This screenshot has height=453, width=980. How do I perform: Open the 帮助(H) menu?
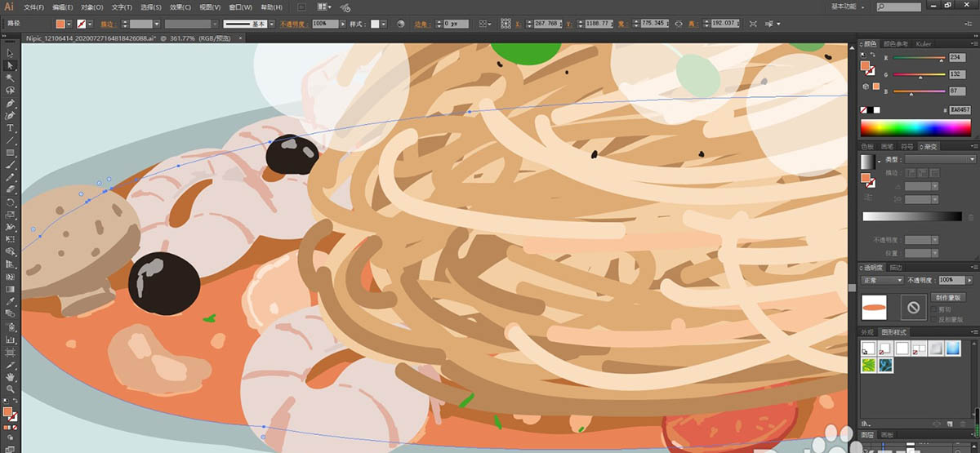coord(270,7)
